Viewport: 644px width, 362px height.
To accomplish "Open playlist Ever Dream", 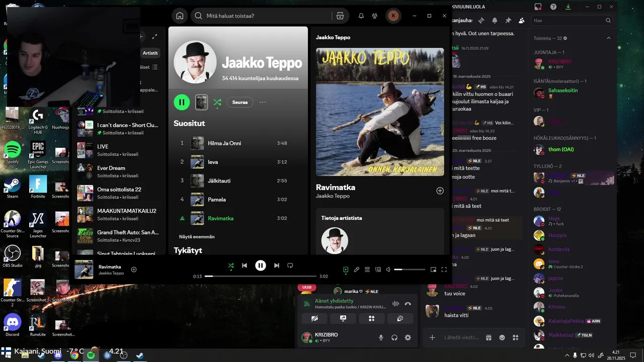I will 118,171.
